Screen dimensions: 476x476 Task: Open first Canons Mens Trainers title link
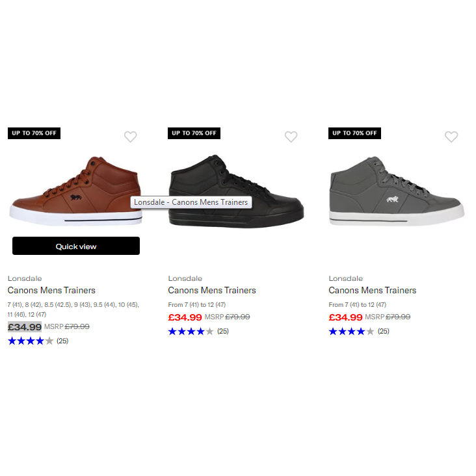[x=51, y=291]
